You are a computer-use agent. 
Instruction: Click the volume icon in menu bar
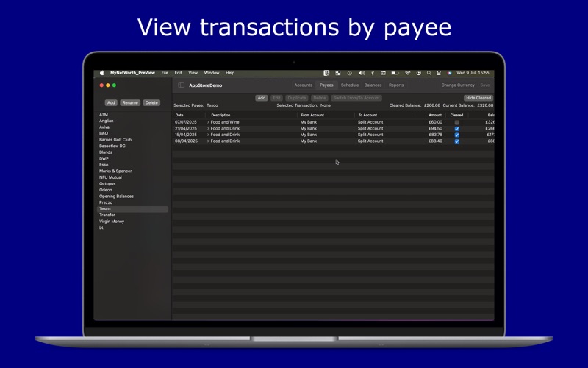click(361, 73)
